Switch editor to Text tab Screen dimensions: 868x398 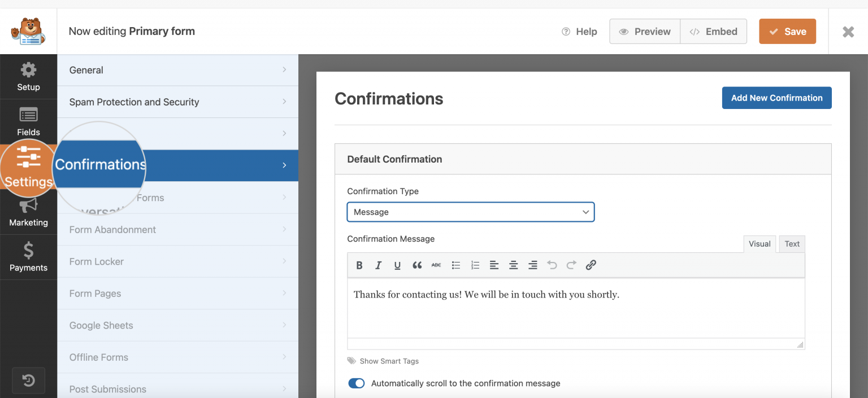tap(792, 244)
